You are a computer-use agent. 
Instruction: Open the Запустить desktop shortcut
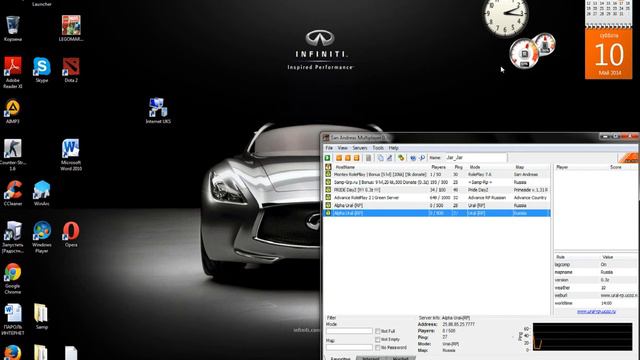coord(13,237)
